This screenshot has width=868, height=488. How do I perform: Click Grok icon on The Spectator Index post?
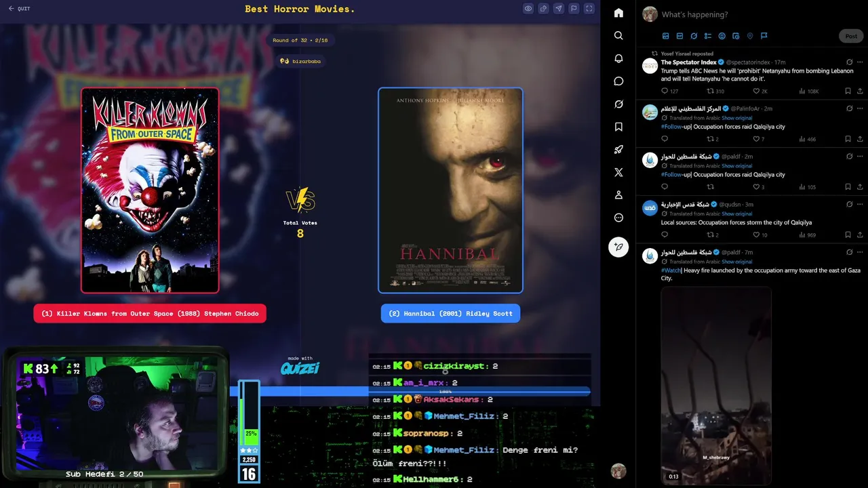849,62
